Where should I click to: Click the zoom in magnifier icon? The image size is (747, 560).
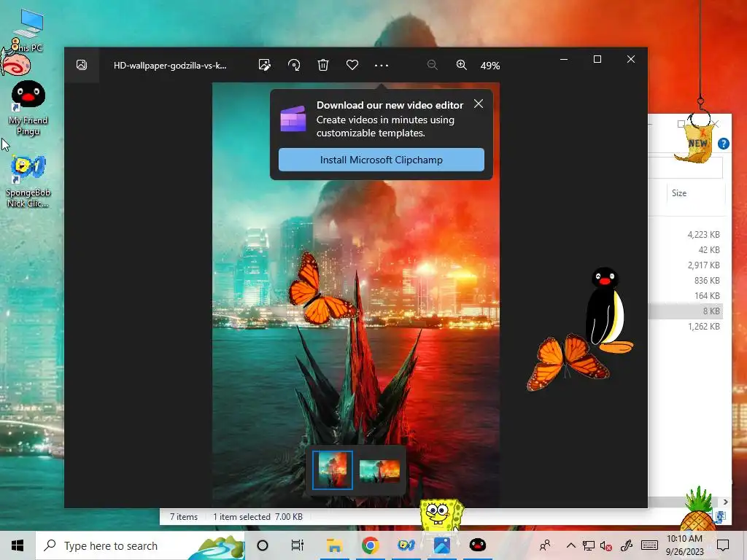tap(461, 65)
